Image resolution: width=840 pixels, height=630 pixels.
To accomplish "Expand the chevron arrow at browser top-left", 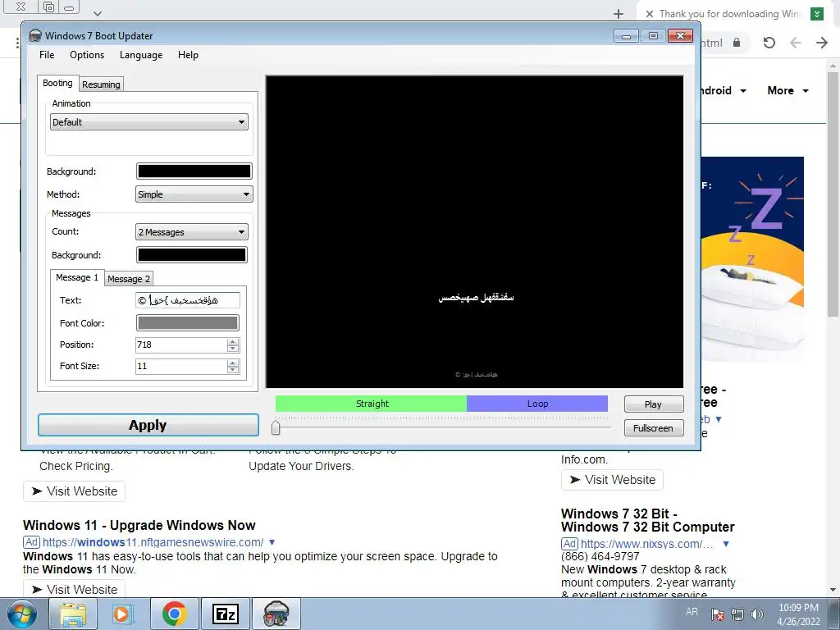I will tap(97, 13).
